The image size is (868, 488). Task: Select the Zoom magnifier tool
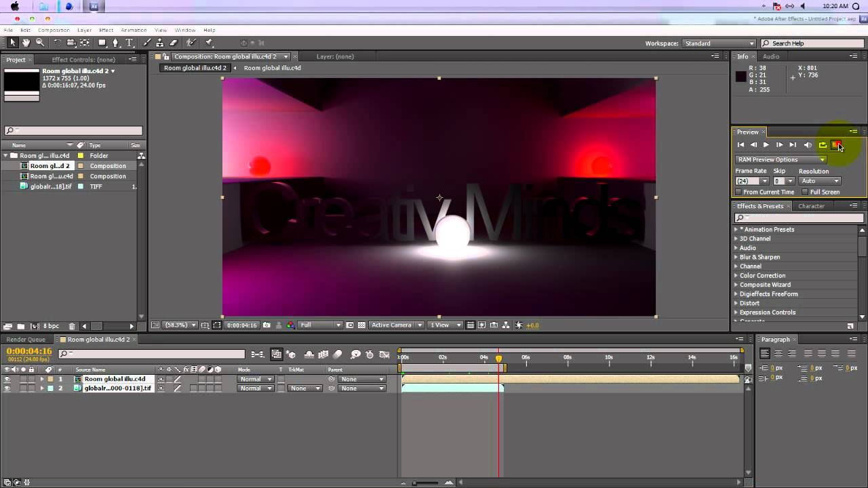40,43
